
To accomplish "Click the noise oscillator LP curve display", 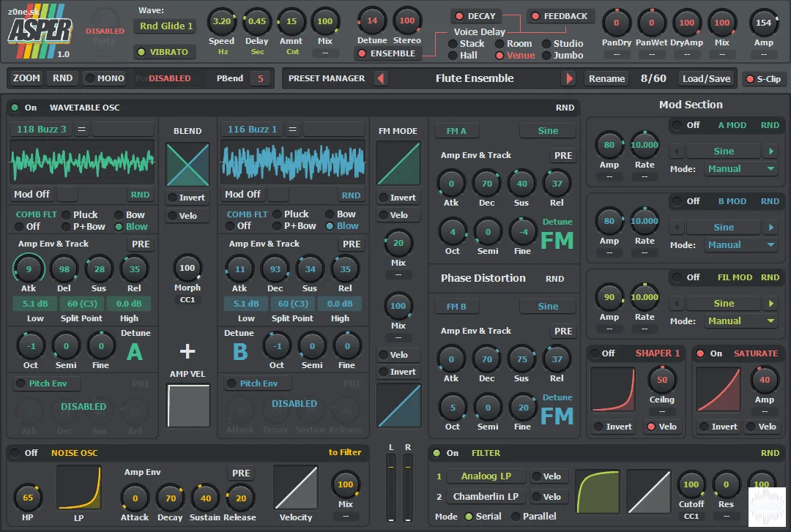I will [x=78, y=487].
